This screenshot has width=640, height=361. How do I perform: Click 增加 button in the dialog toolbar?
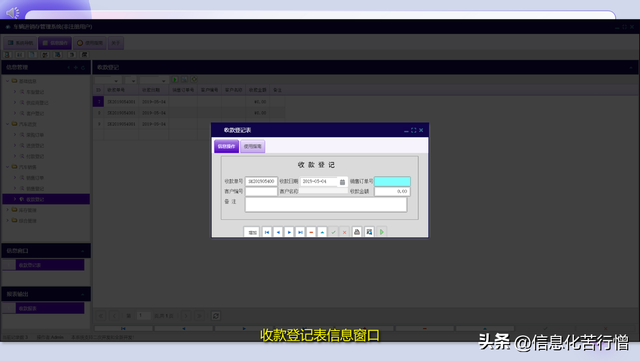(252, 232)
